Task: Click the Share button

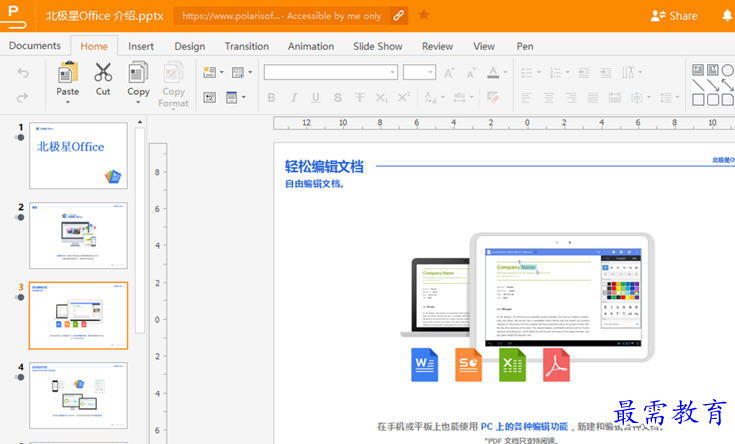Action: [x=674, y=16]
